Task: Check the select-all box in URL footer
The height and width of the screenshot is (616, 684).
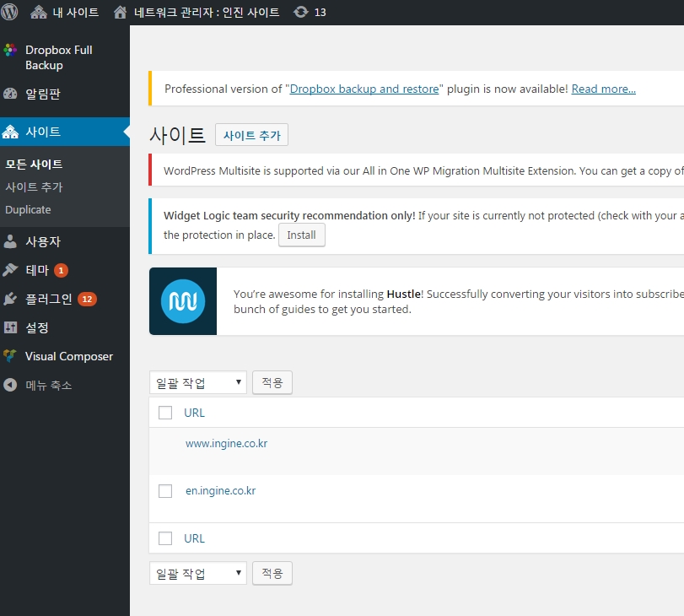Action: point(165,538)
